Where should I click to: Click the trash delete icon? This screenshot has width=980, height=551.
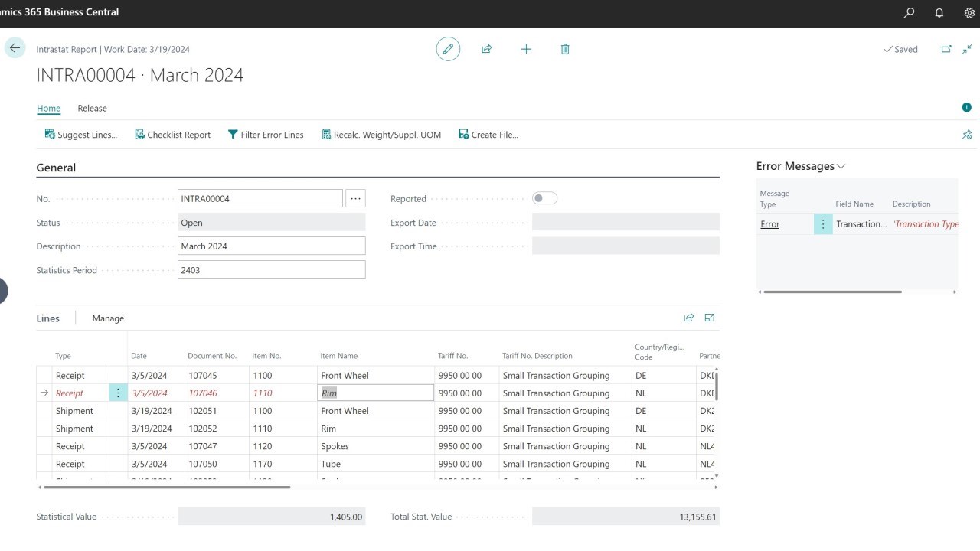565,49
